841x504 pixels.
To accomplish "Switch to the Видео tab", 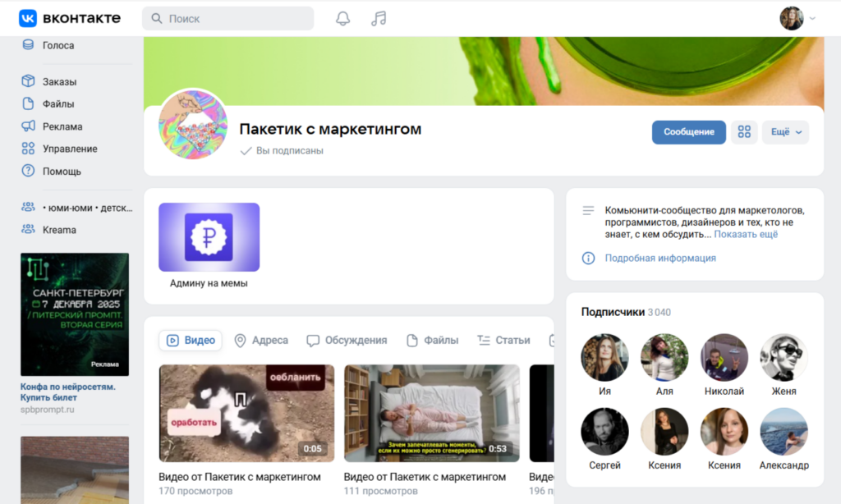I will (x=190, y=340).
